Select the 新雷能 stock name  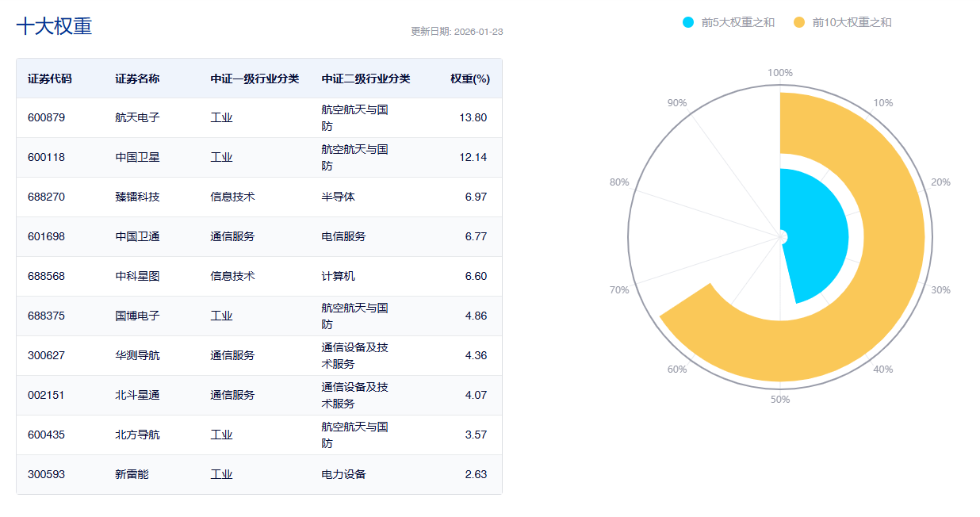pos(132,474)
